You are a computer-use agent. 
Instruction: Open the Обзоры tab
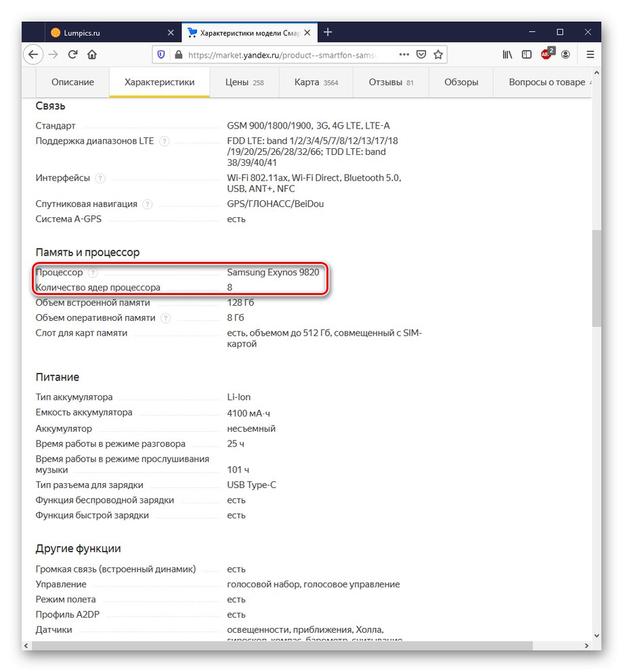[x=461, y=82]
